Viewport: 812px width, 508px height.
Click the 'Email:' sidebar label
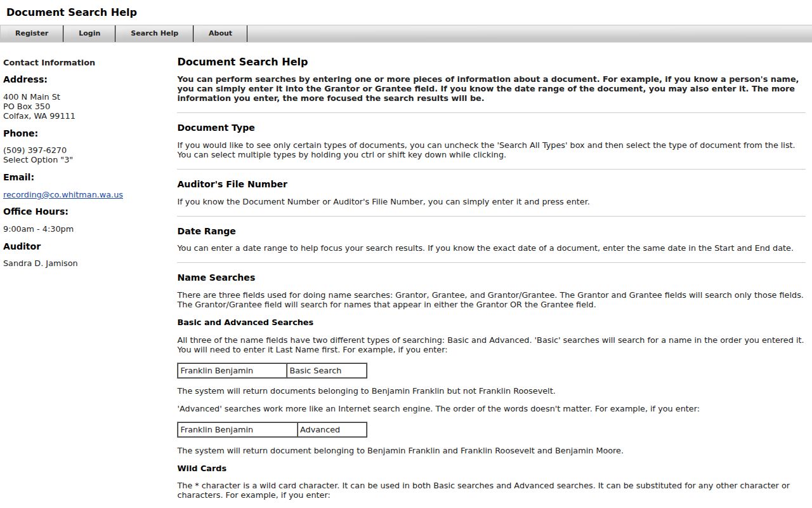click(x=18, y=177)
